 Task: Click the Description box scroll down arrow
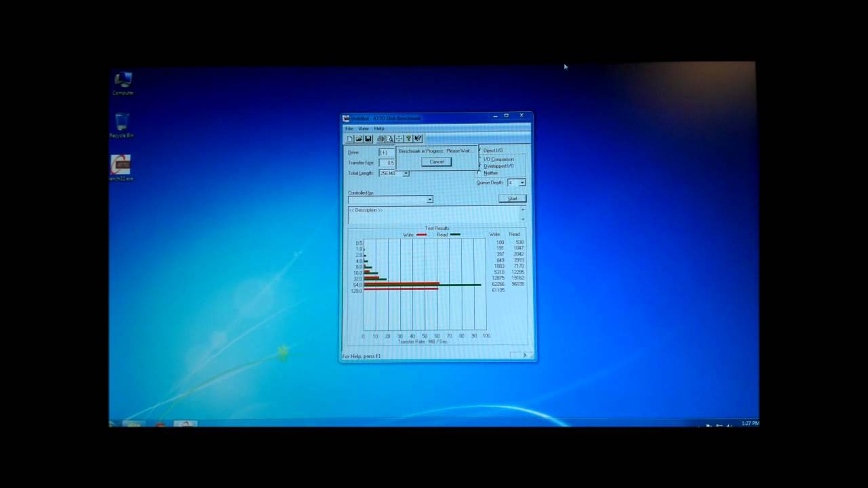pyautogui.click(x=523, y=220)
